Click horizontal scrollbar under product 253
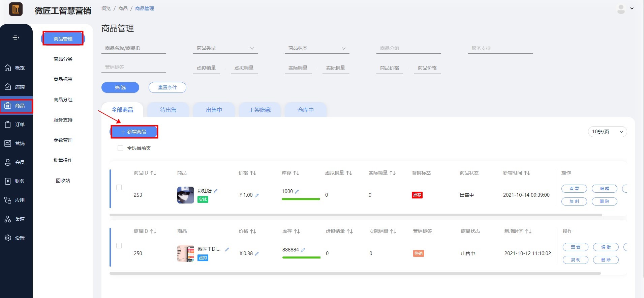Viewport: 644px width, 298px height. point(356,215)
